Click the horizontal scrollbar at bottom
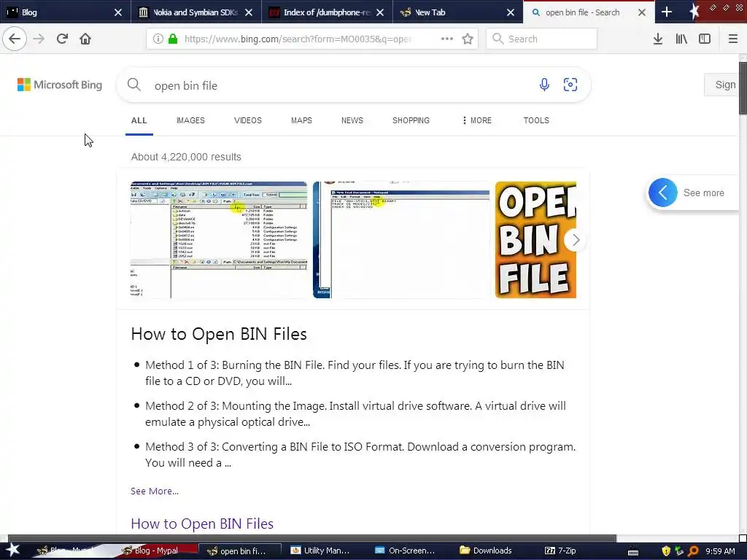 point(312,539)
